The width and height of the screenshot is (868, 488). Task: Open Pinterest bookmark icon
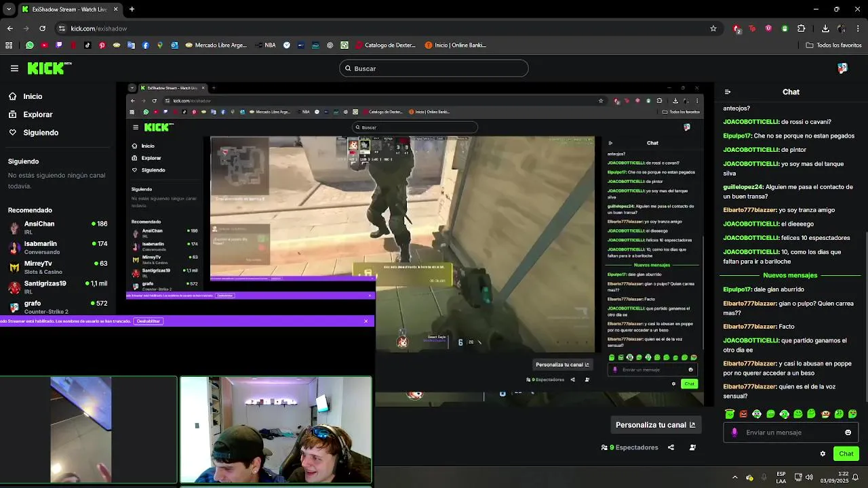(102, 45)
